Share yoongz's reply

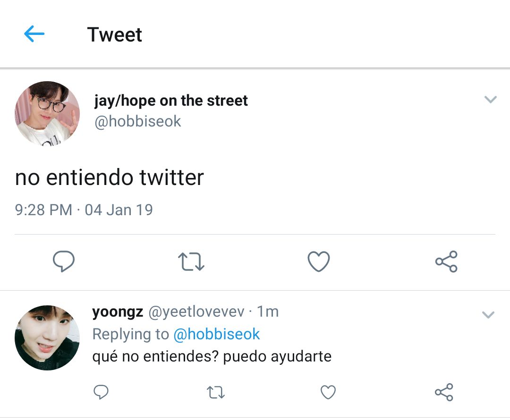444,392
